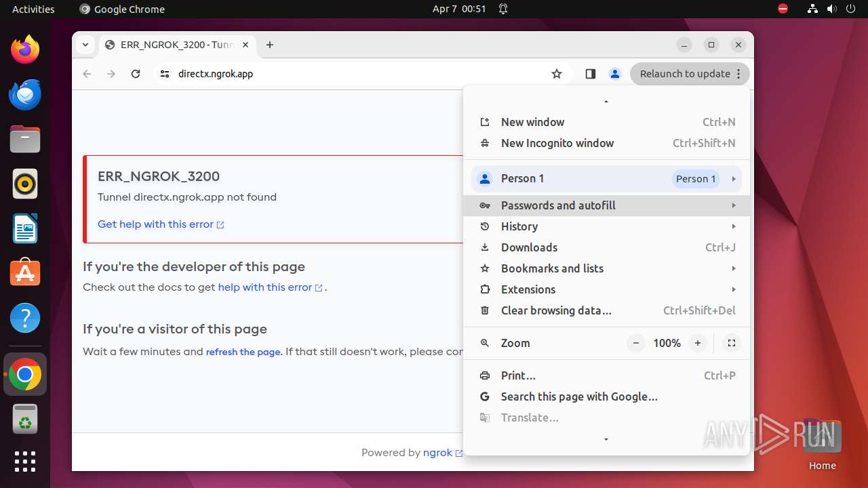Viewport: 868px width, 488px height.
Task: Expand the History submenu
Action: coord(607,226)
